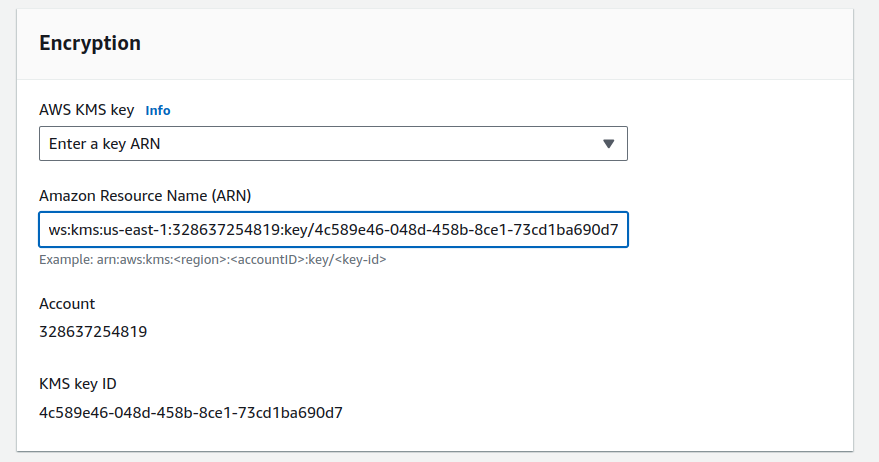Viewport: 879px width, 462px height.
Task: Click the Account label
Action: (x=67, y=304)
